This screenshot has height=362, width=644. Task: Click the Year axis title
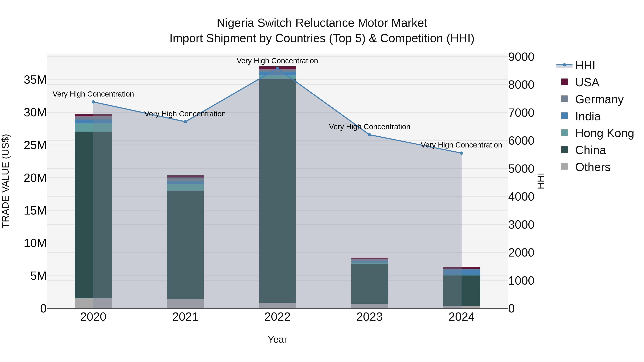pos(277,339)
